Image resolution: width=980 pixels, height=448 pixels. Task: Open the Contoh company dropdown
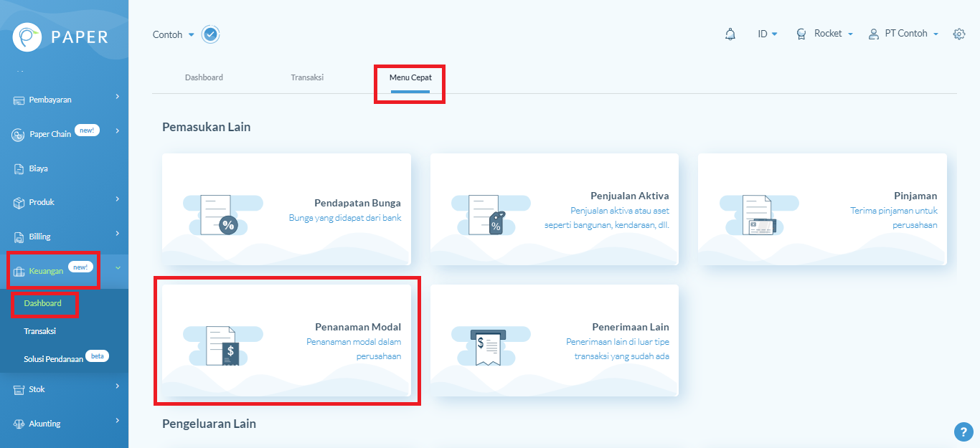pos(174,34)
